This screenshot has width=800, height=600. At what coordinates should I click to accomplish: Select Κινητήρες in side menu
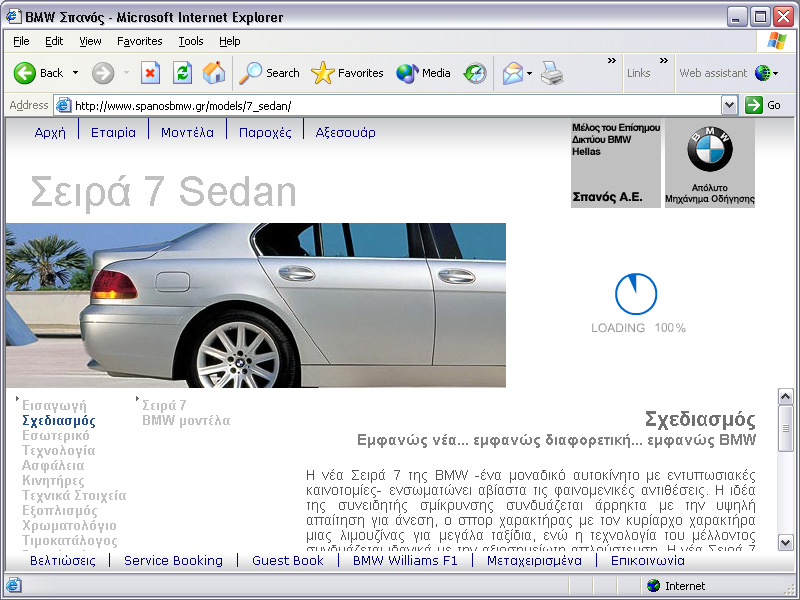tap(53, 481)
